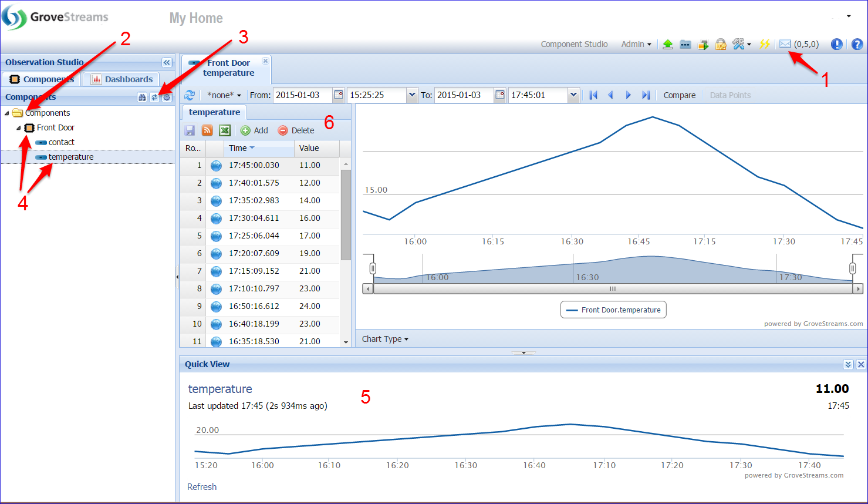Image resolution: width=868 pixels, height=504 pixels.
Task: Export stream data with Excel icon
Action: (225, 130)
